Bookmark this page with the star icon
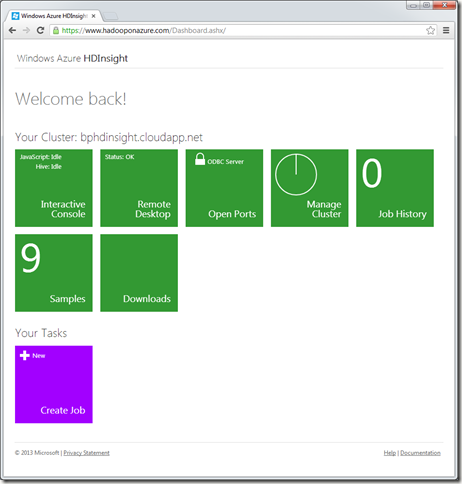 [x=430, y=30]
